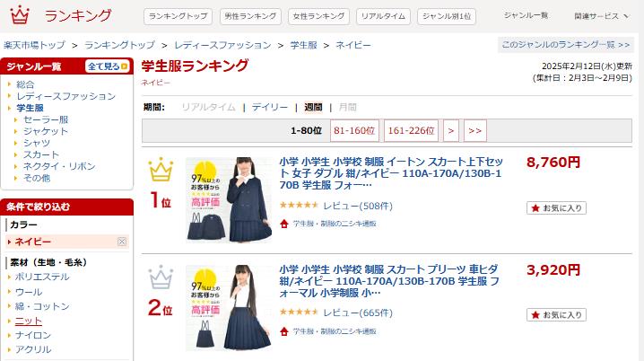This screenshot has width=644, height=361.
Task: Add the 2位 item to お気に入り favorites
Action: pyautogui.click(x=556, y=315)
